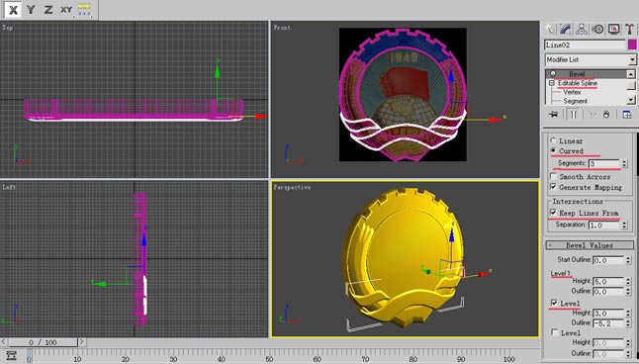Click Remove Modifier from Stack icon

606,115
